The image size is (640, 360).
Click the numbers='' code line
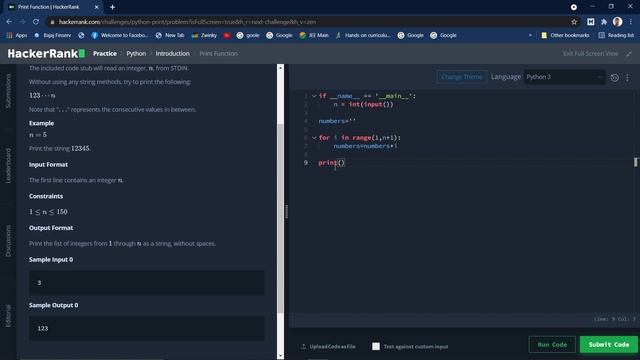[337, 121]
